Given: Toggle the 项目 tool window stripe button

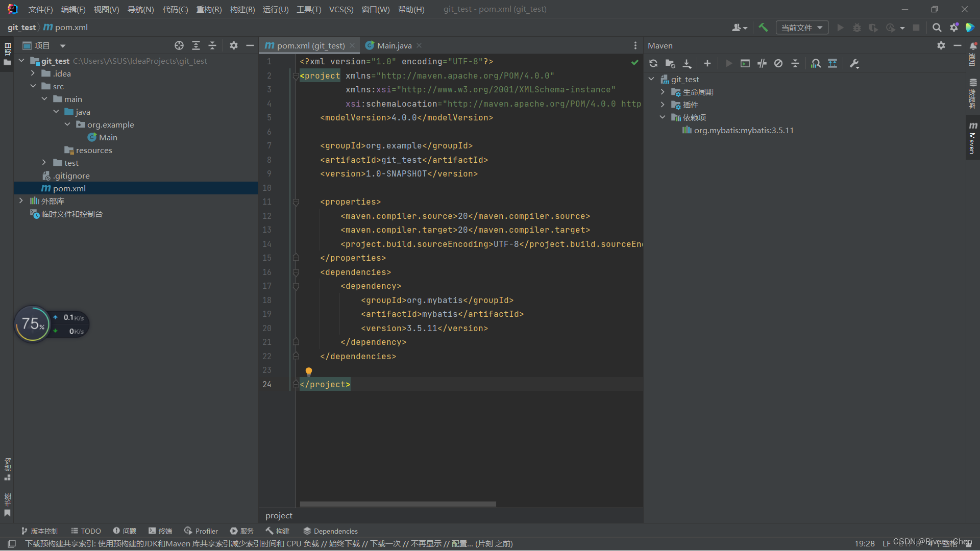Looking at the screenshot, I should coord(7,51).
